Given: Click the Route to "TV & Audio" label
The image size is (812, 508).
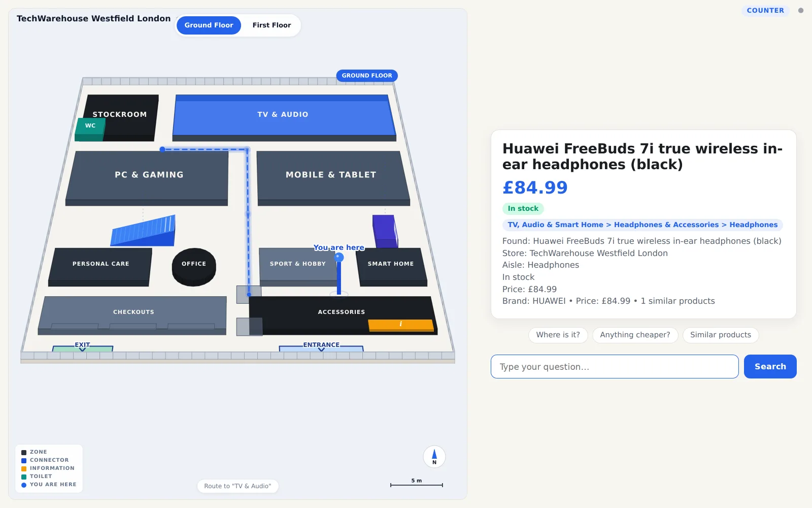Looking at the screenshot, I should (x=238, y=486).
